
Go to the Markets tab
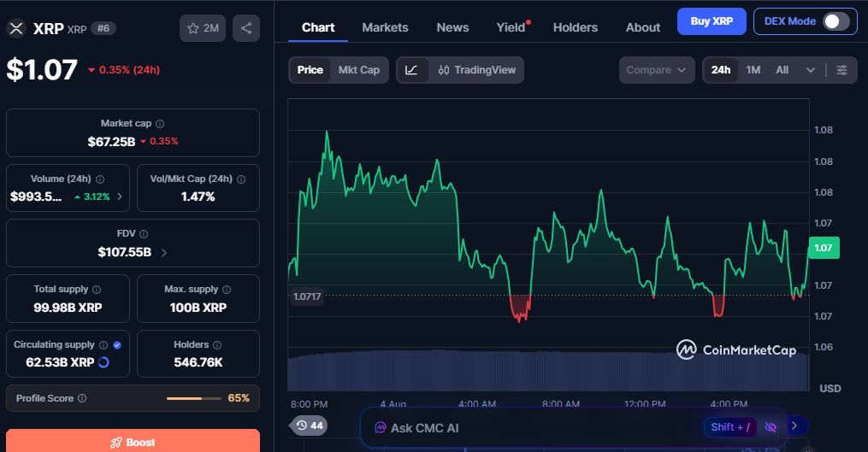[385, 27]
